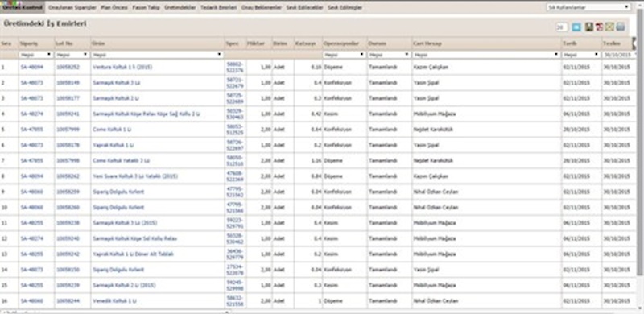Open product Yaprak Koltuk 1 Li Döner Alt Tablalı
The width and height of the screenshot is (644, 314).
pos(133,254)
